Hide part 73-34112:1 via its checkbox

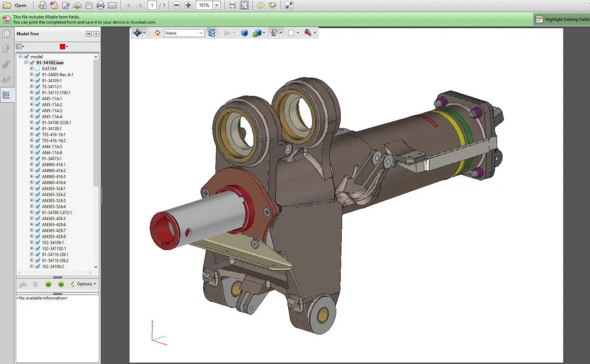(x=37, y=86)
